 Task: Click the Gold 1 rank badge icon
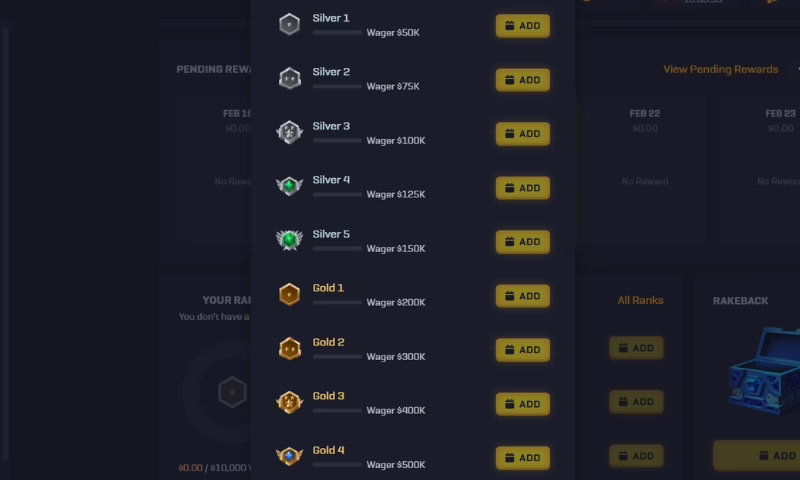[x=289, y=295]
